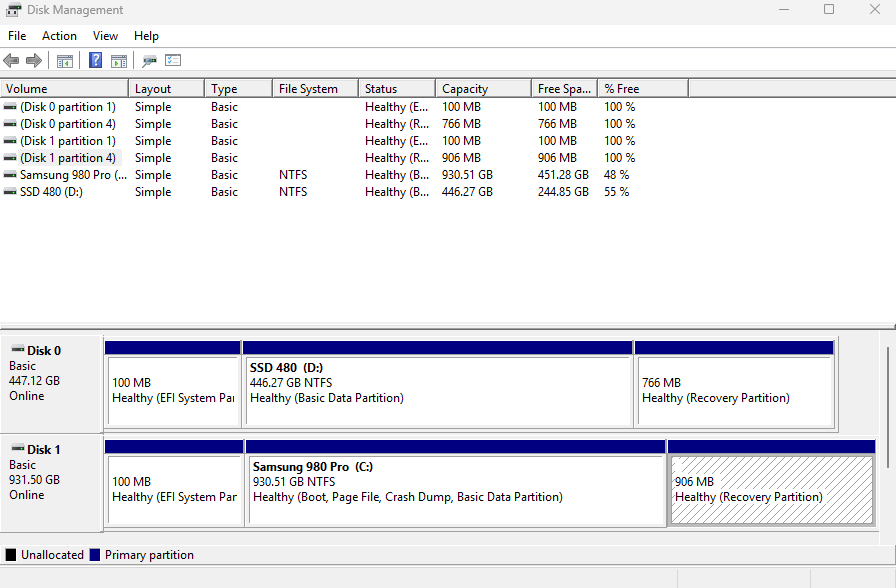This screenshot has width=896, height=588.
Task: Click the drive icon beside (Disk 0 partition 4)
Action: [10, 124]
